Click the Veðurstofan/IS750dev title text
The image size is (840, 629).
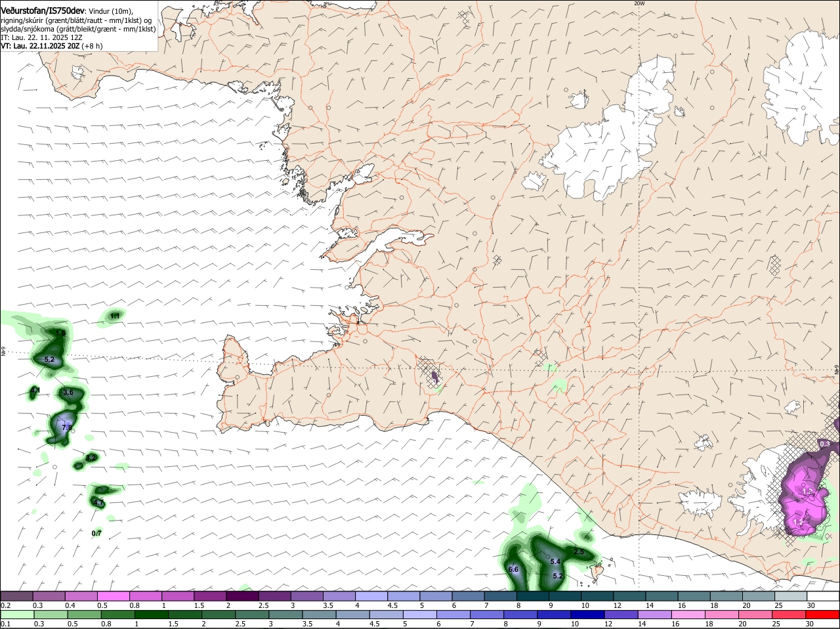43,11
